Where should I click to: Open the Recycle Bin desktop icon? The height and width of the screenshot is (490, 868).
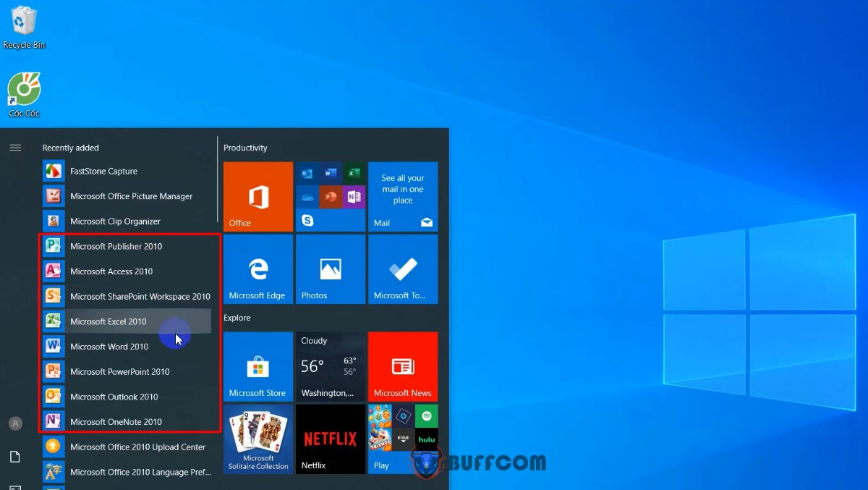coord(24,28)
